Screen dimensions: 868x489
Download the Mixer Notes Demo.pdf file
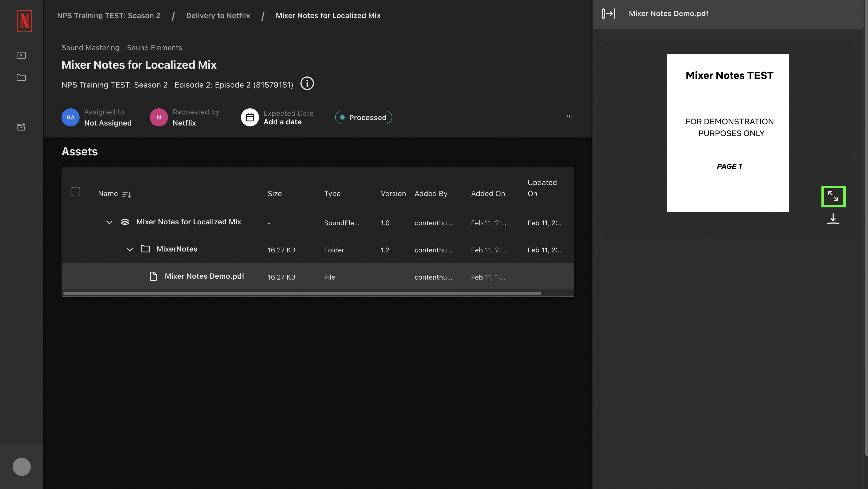click(x=833, y=218)
